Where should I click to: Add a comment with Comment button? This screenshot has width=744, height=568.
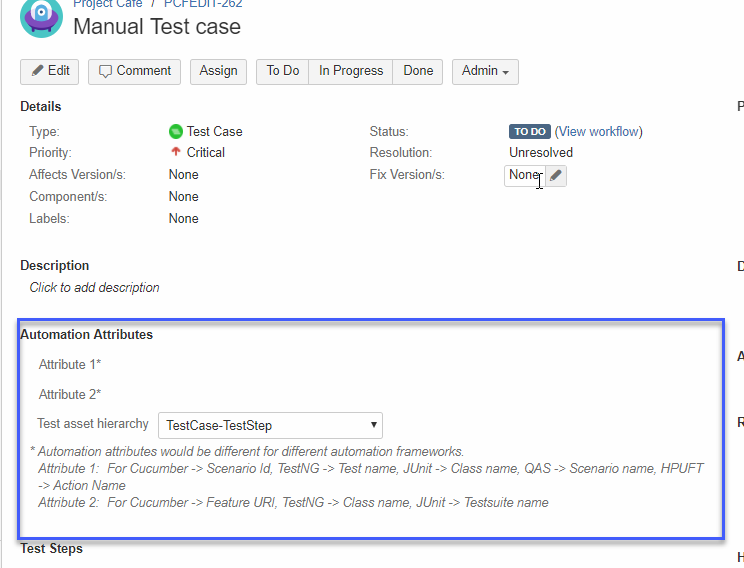pyautogui.click(x=134, y=72)
